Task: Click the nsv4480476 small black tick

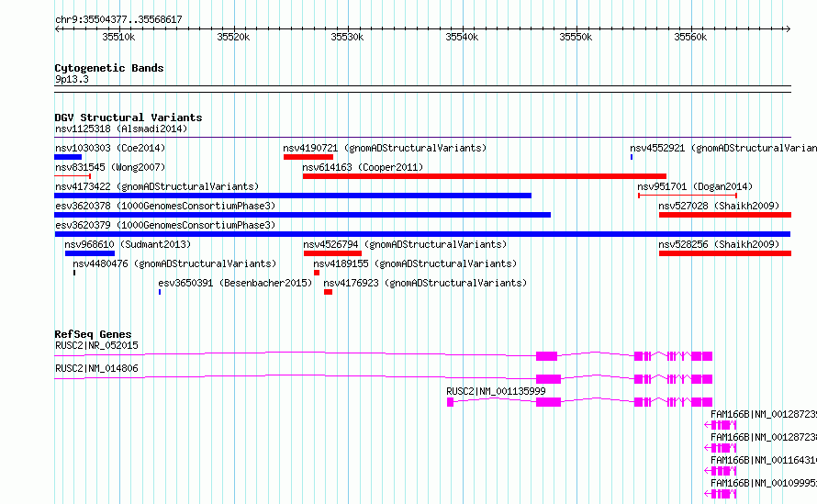Action: coord(74,273)
